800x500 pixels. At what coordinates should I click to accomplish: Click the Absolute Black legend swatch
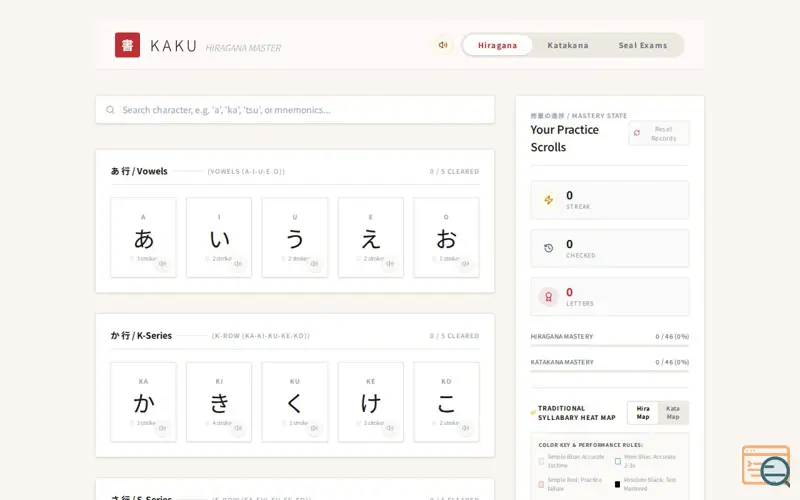[x=617, y=484]
